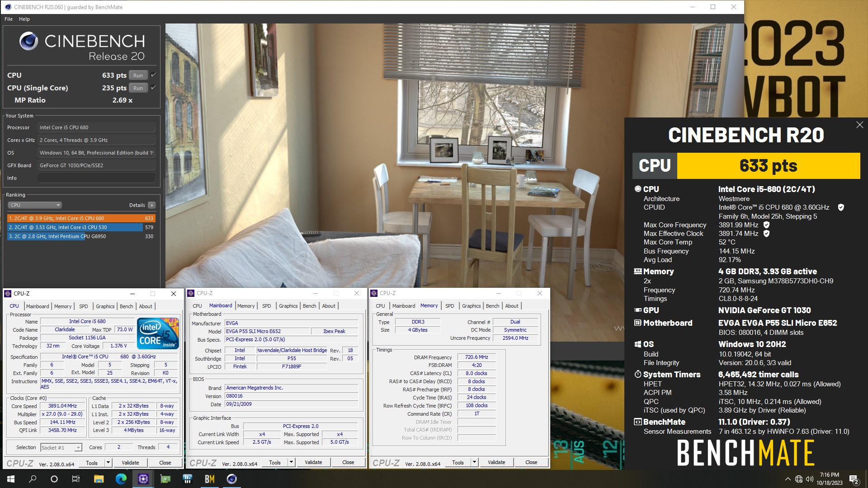Click the CPU chip icon in BenchMate panel

[x=638, y=189]
